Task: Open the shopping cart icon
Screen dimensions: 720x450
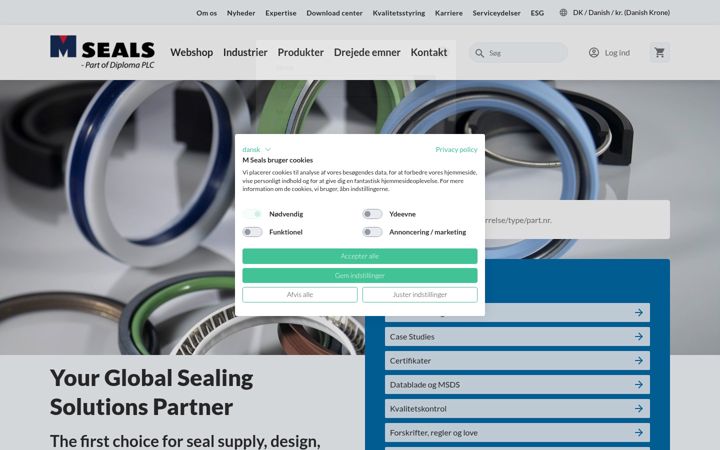Action: [659, 52]
